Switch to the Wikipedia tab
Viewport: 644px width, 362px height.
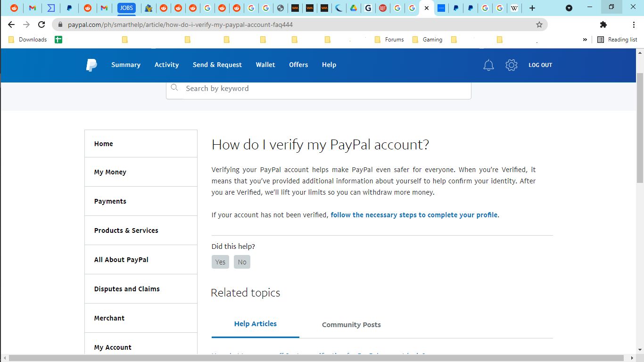click(514, 8)
